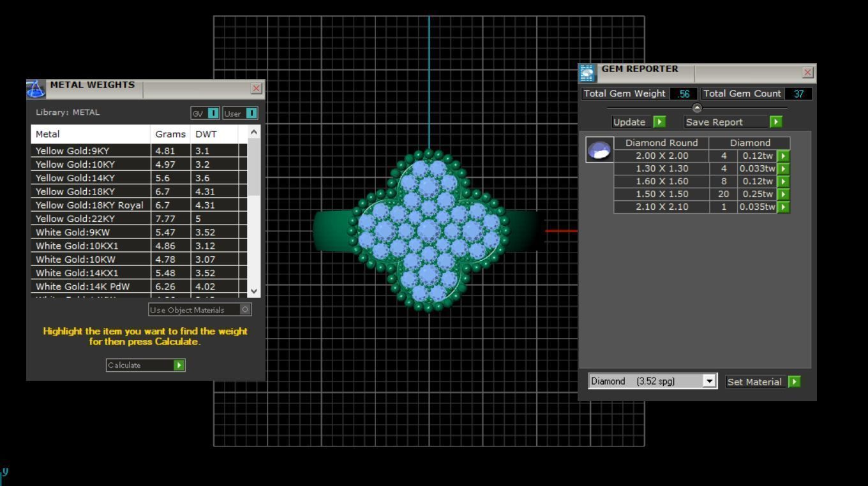The image size is (868, 486).
Task: Click the Total Gem Count value field
Action: point(798,94)
